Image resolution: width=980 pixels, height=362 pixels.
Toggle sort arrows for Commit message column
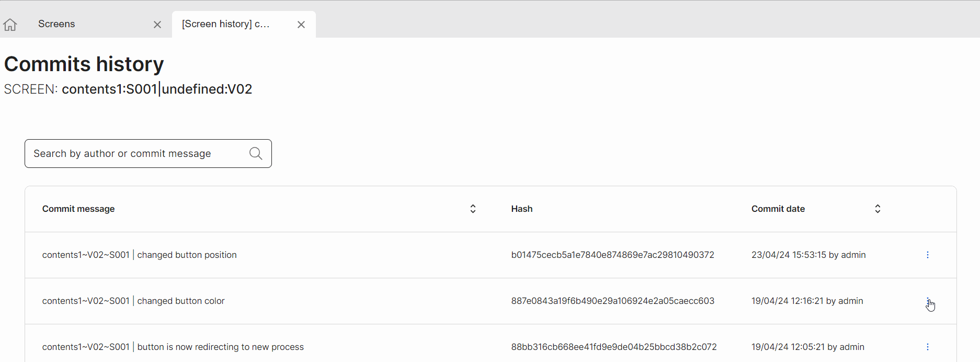pyautogui.click(x=473, y=209)
